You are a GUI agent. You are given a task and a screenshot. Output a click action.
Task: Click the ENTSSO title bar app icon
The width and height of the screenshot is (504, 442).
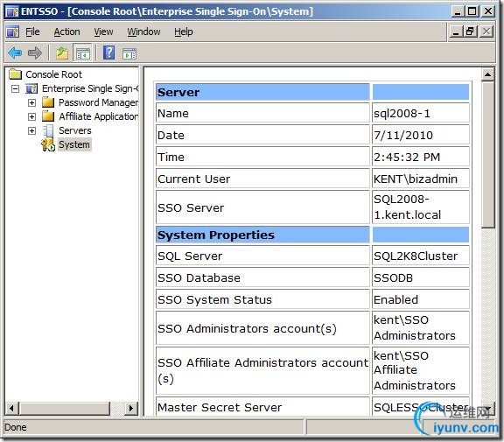pos(12,12)
